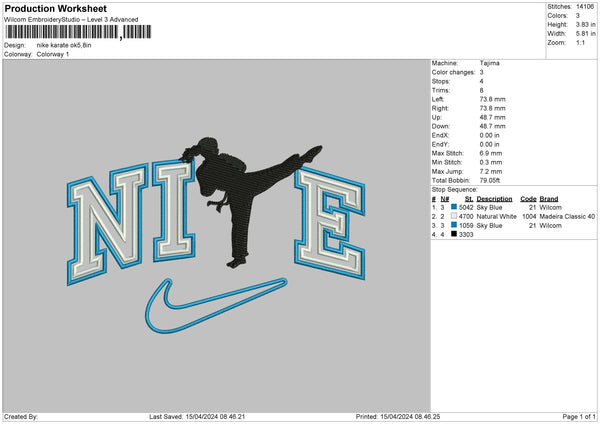Click the 'Brand' column header
This screenshot has height=424, width=600.
(x=549, y=199)
